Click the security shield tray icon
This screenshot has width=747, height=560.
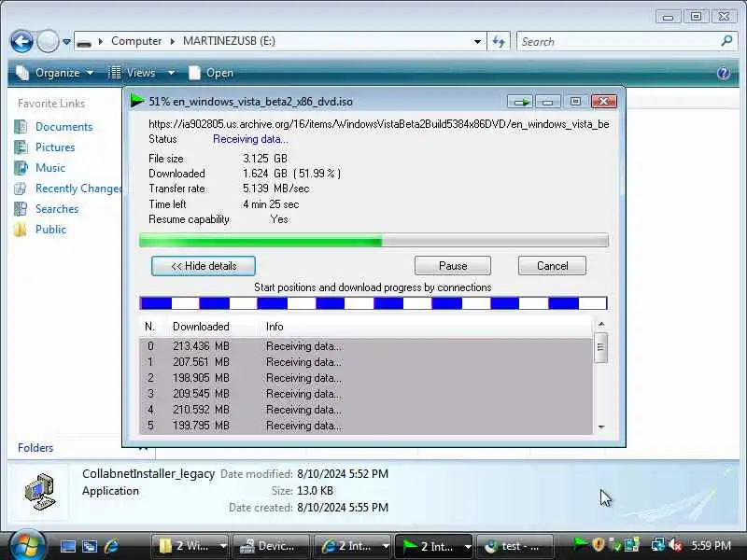[599, 545]
